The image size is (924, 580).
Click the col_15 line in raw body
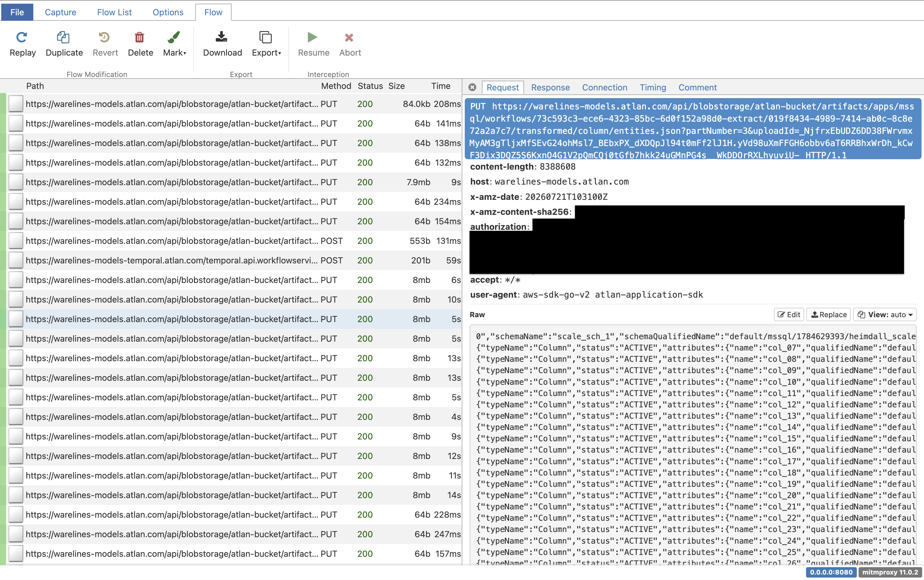(x=695, y=439)
